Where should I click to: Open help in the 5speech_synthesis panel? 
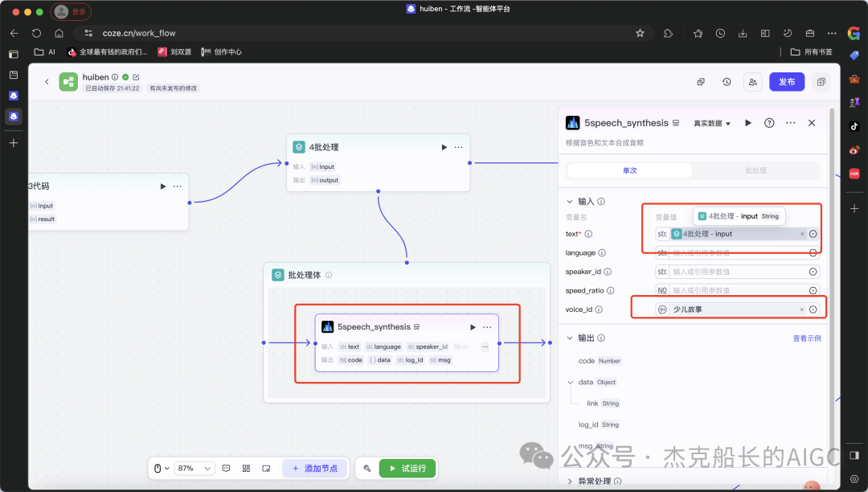pos(769,123)
